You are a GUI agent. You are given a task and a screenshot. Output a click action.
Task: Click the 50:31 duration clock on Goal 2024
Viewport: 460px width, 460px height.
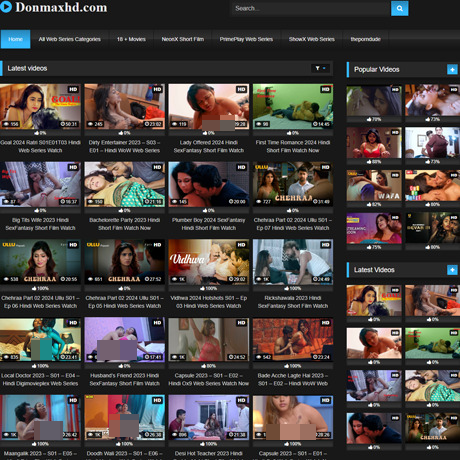69,124
